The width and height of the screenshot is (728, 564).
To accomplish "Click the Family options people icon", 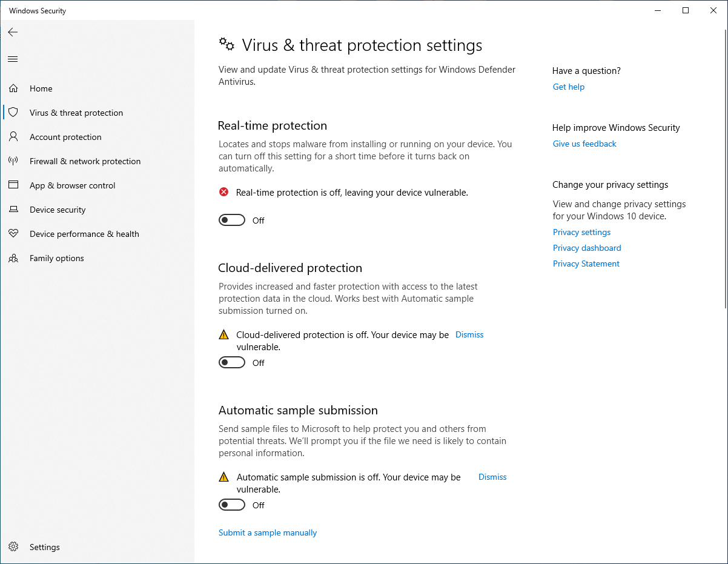I will (x=13, y=258).
